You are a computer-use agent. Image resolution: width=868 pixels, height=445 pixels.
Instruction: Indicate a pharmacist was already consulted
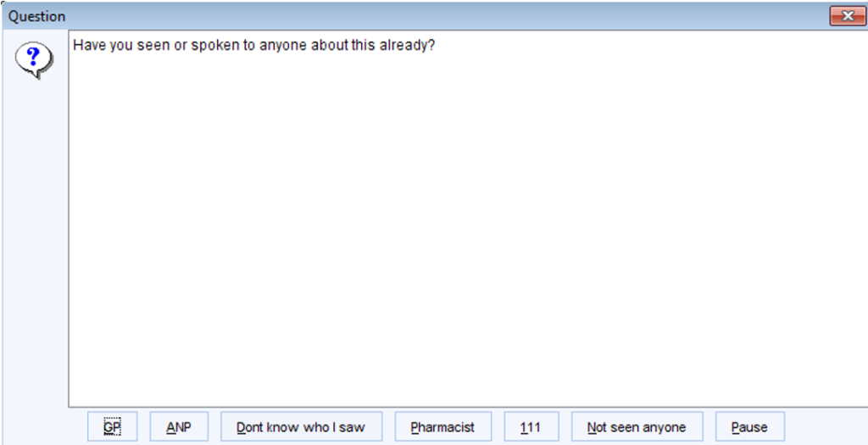pos(442,426)
